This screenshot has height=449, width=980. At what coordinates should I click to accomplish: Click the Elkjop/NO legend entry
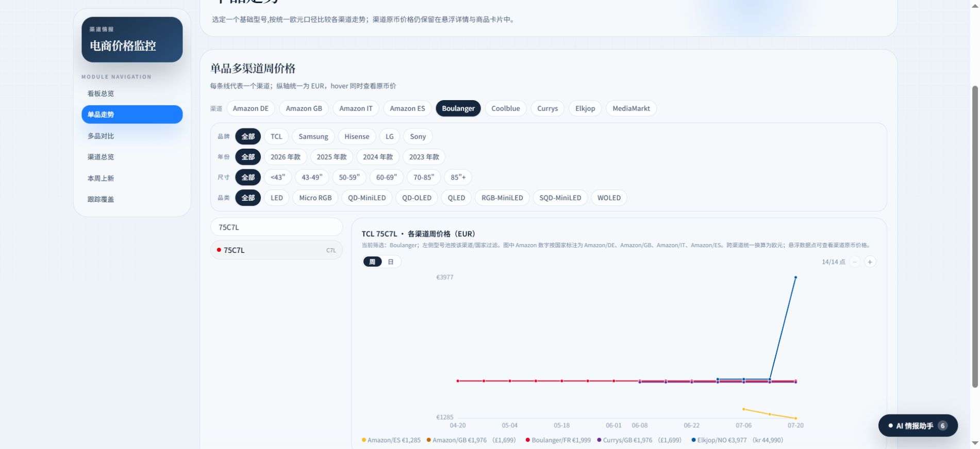click(x=737, y=440)
